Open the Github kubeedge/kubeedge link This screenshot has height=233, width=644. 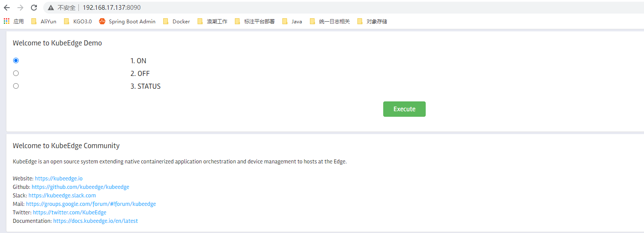[80, 187]
